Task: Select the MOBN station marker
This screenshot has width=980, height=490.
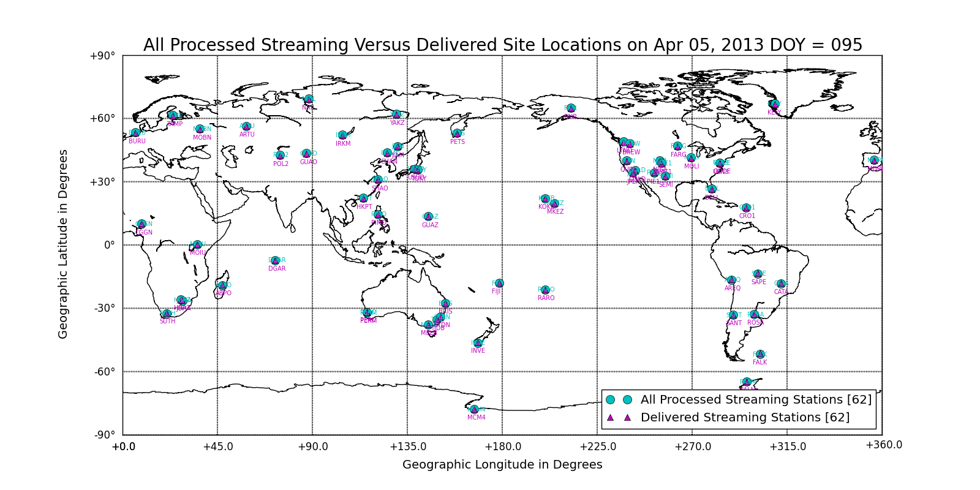Action: tap(200, 129)
